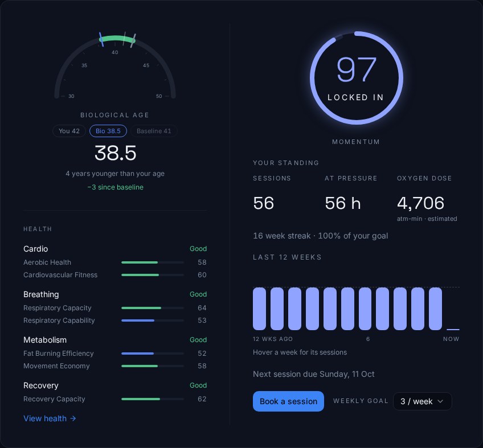Screen dimensions: 483x448
Task: Select the Bio 38.5 pill
Action: click(x=108, y=131)
